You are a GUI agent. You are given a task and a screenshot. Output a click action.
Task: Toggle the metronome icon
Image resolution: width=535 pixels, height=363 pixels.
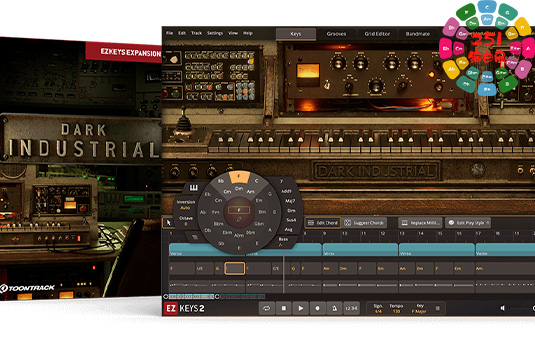click(334, 308)
